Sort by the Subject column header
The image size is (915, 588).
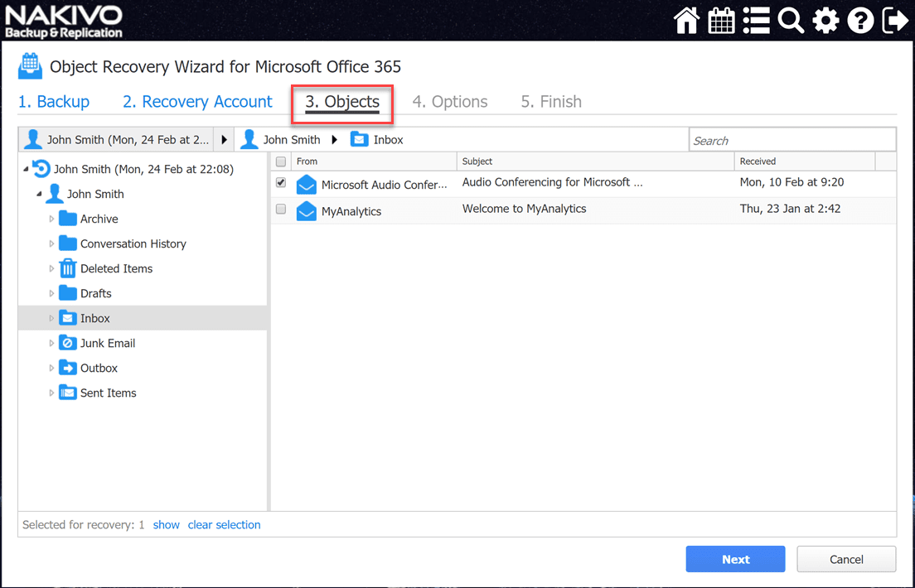pyautogui.click(x=595, y=161)
